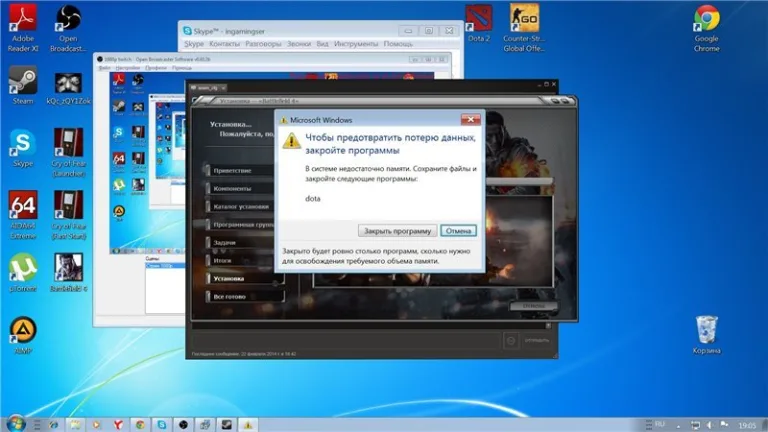768x432 pixels.
Task: Click the Закрыть программу button
Action: [397, 231]
